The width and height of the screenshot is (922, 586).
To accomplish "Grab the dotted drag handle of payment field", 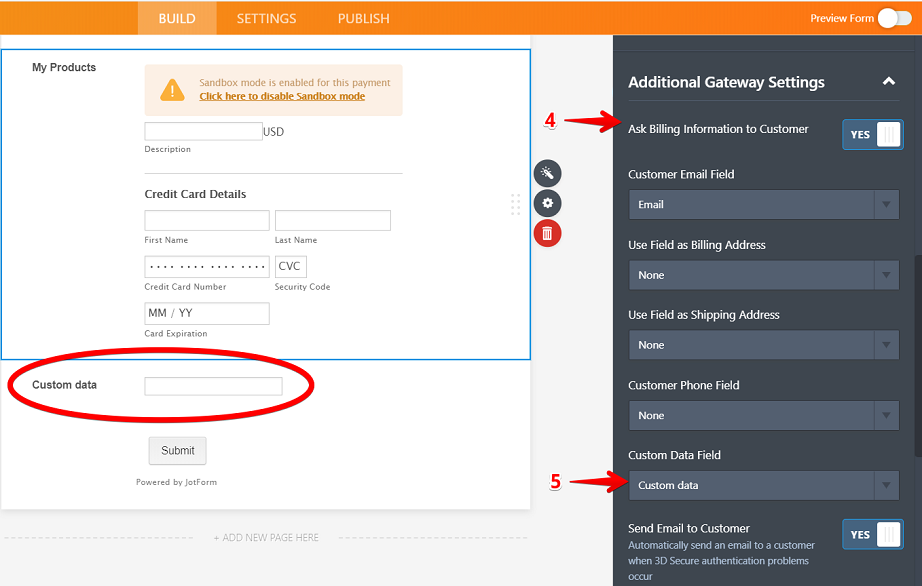I will click(x=516, y=205).
